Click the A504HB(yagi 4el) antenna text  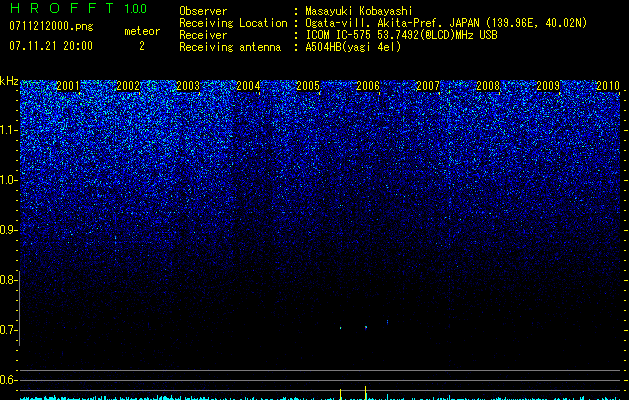(x=353, y=47)
